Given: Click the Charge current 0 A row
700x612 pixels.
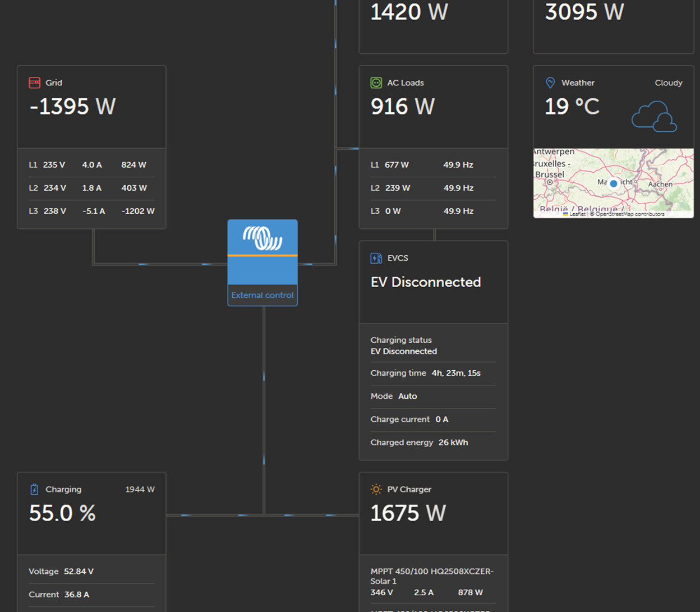Looking at the screenshot, I should tap(434, 419).
